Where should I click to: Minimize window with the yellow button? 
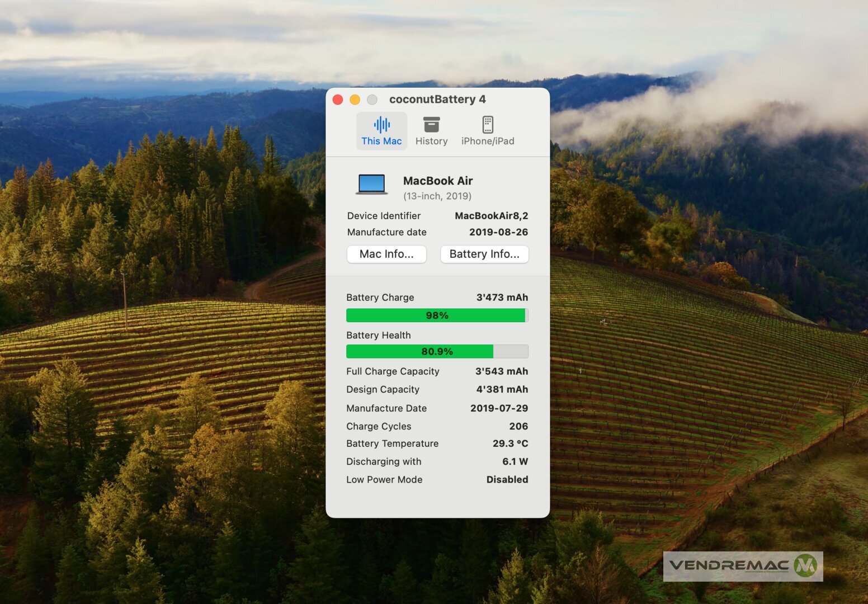click(x=355, y=100)
